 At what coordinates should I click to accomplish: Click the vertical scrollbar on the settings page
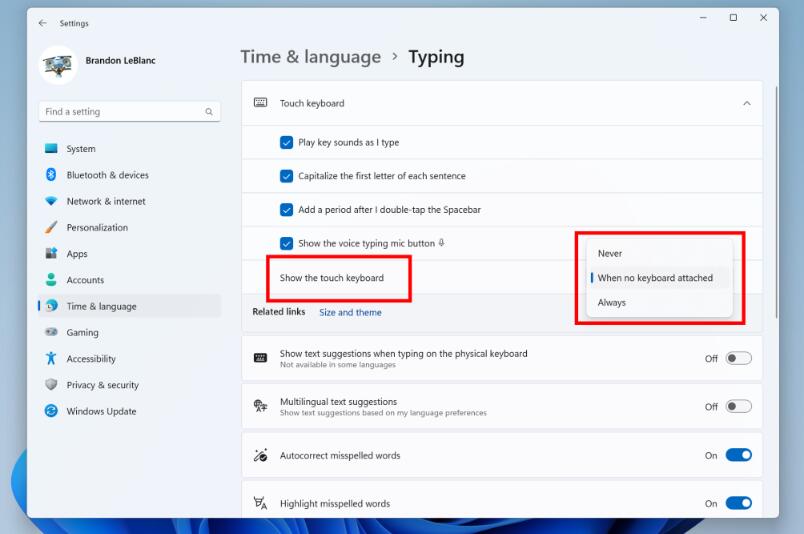(x=776, y=203)
